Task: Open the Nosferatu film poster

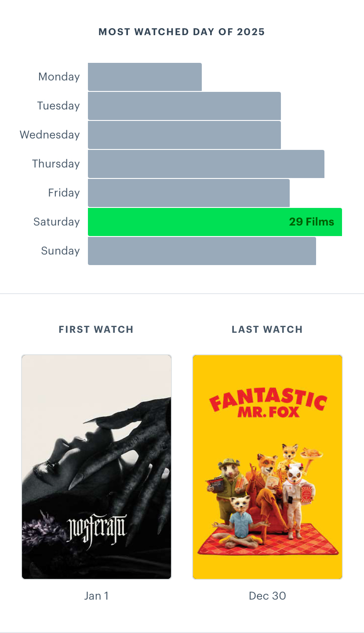Action: click(x=96, y=467)
